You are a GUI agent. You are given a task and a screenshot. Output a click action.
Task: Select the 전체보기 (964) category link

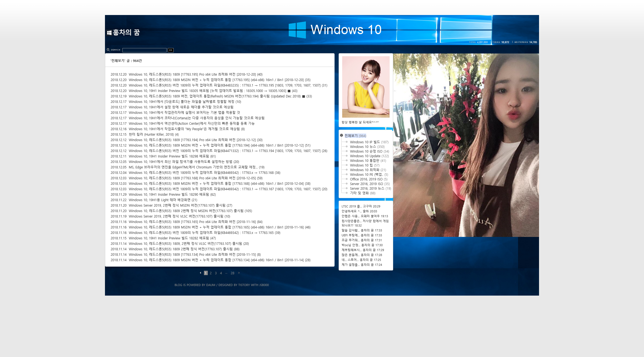pyautogui.click(x=351, y=136)
